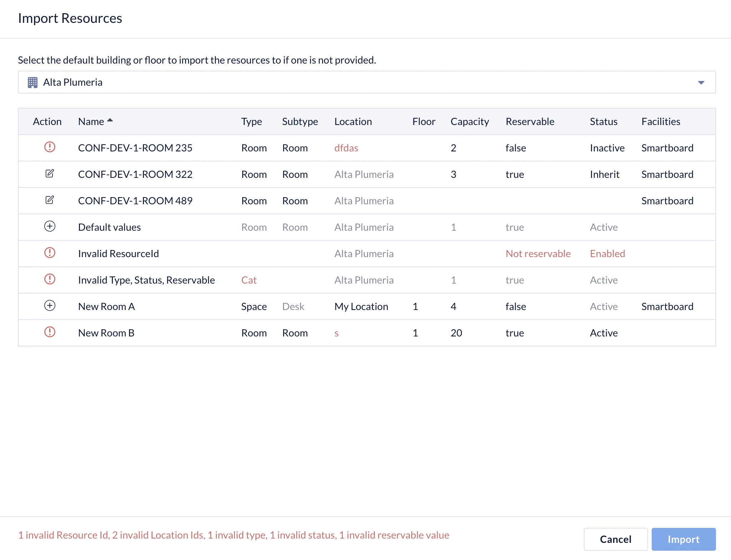Image resolution: width=731 pixels, height=560 pixels.
Task: Click edit icon for CONF-DEV-1-ROOM 489
Action: point(50,200)
